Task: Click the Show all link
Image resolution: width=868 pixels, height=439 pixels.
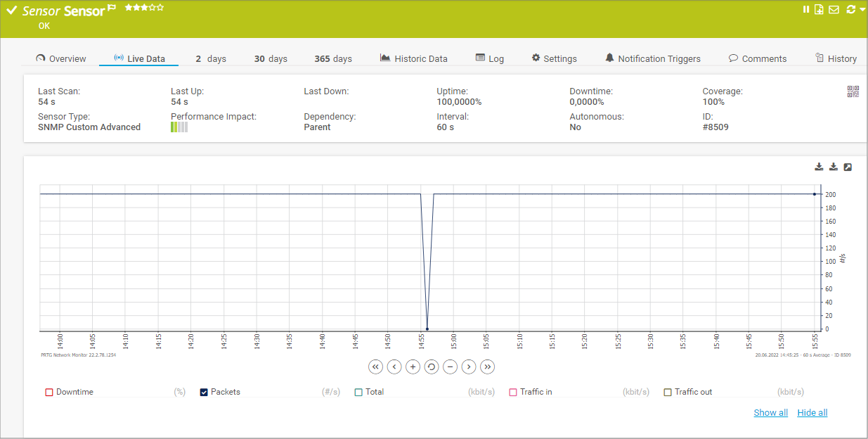Action: point(770,412)
